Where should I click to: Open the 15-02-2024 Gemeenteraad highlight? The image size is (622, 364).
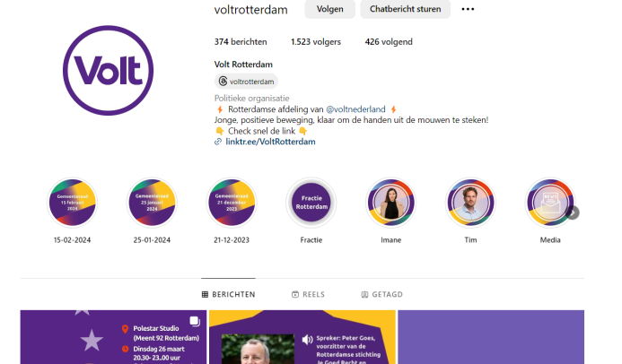click(72, 203)
